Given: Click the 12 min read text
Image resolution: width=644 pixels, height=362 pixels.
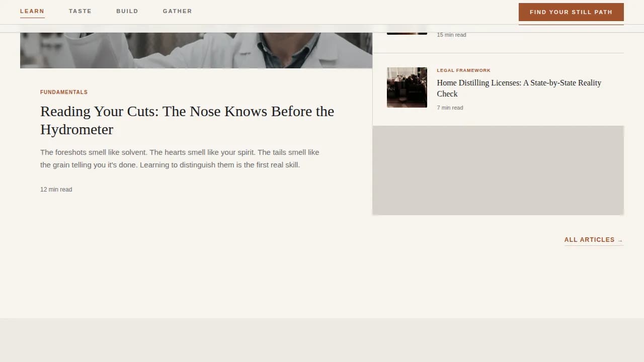Looking at the screenshot, I should [x=56, y=190].
